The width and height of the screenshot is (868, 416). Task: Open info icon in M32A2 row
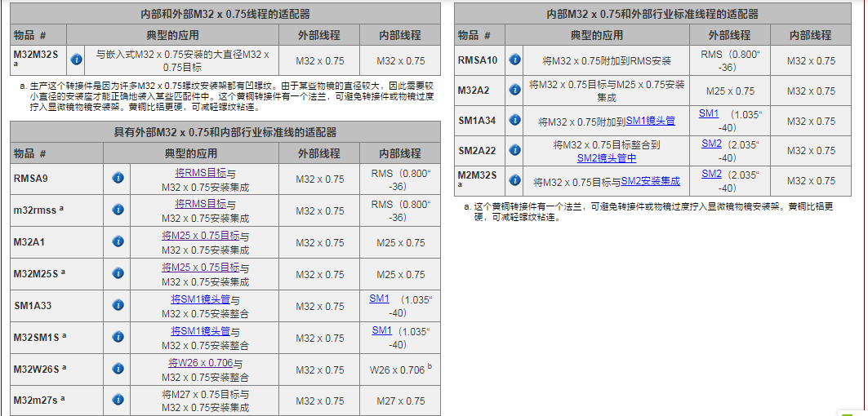[514, 90]
